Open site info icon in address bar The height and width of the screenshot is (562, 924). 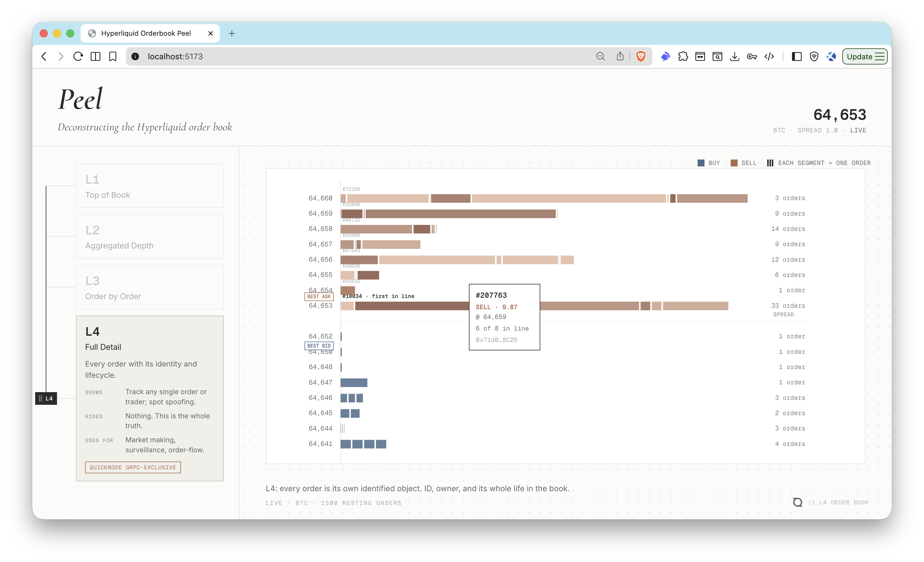click(135, 56)
